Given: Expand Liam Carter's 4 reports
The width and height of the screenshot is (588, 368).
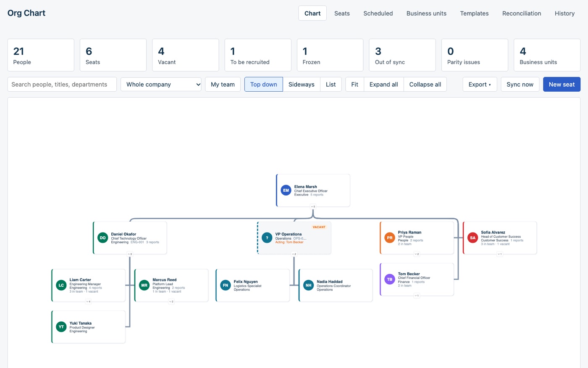Looking at the screenshot, I should [x=88, y=302].
